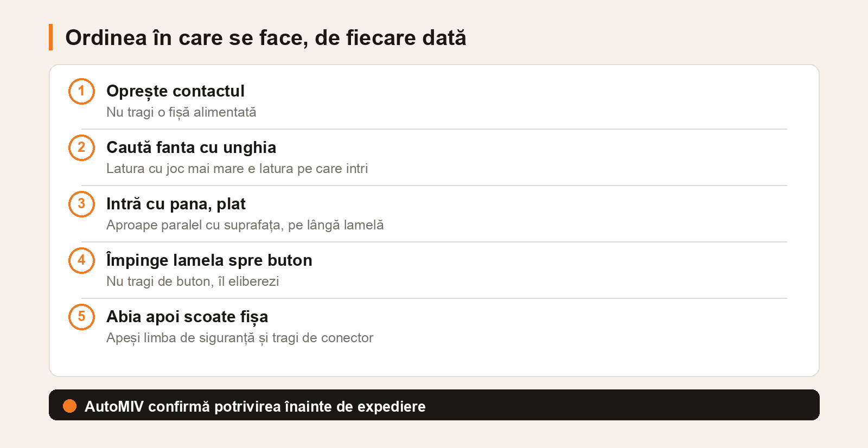Screen dimensions: 868x448
Task: Click 'Latura cu joc mai mare' description
Action: (x=237, y=169)
